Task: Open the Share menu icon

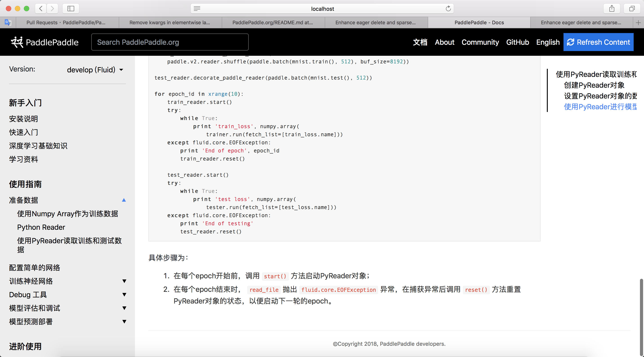Action: [x=611, y=9]
